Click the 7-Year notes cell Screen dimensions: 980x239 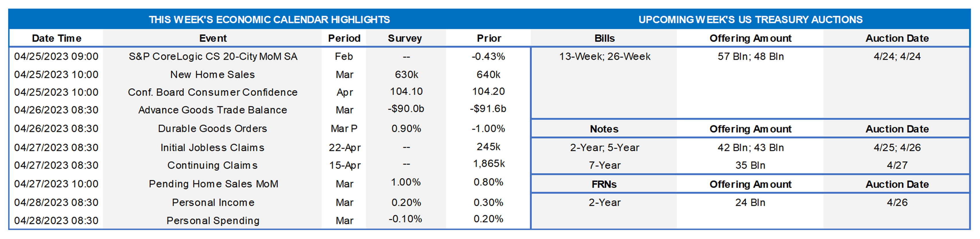pyautogui.click(x=605, y=166)
